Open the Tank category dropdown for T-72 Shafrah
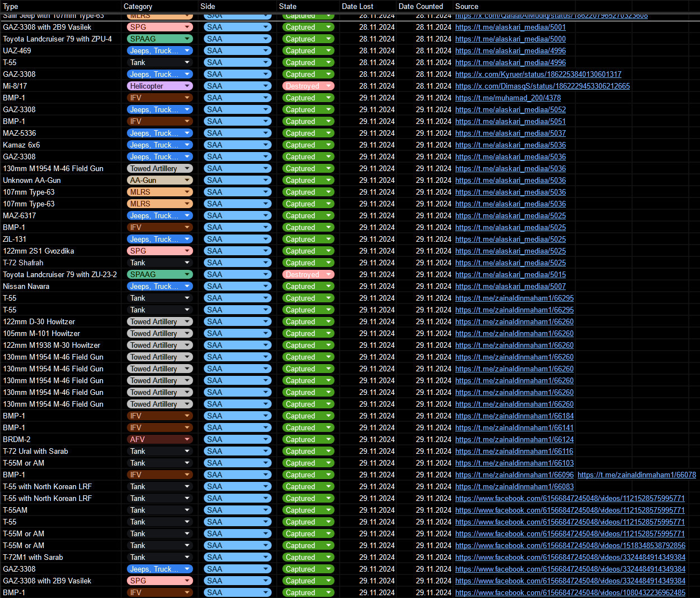Viewport: 700px width, 598px height. pyautogui.click(x=160, y=263)
